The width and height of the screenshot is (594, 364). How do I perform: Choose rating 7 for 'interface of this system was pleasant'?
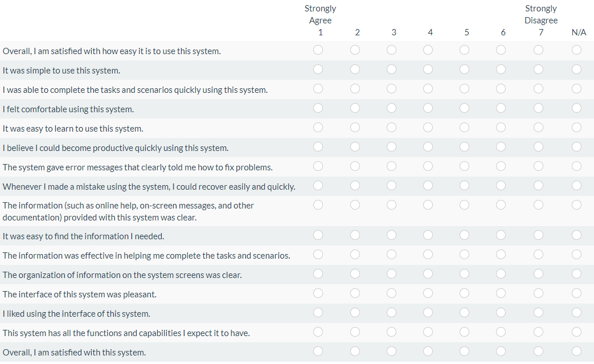[x=538, y=293]
